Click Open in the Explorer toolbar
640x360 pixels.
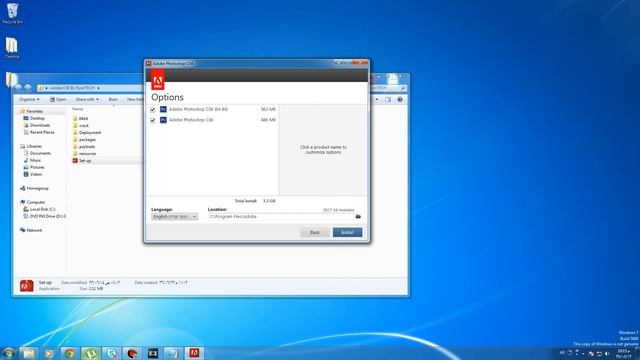coord(58,100)
